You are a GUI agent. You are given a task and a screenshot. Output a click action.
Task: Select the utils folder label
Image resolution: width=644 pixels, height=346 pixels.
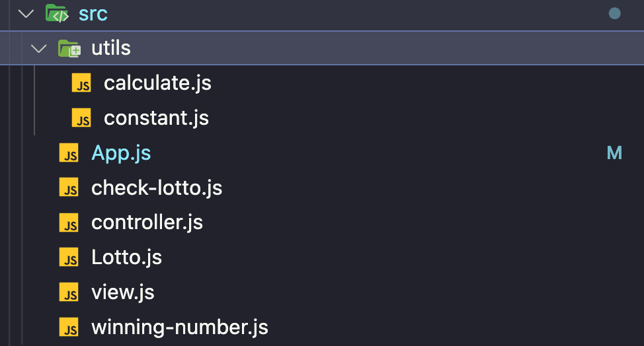[x=110, y=48]
